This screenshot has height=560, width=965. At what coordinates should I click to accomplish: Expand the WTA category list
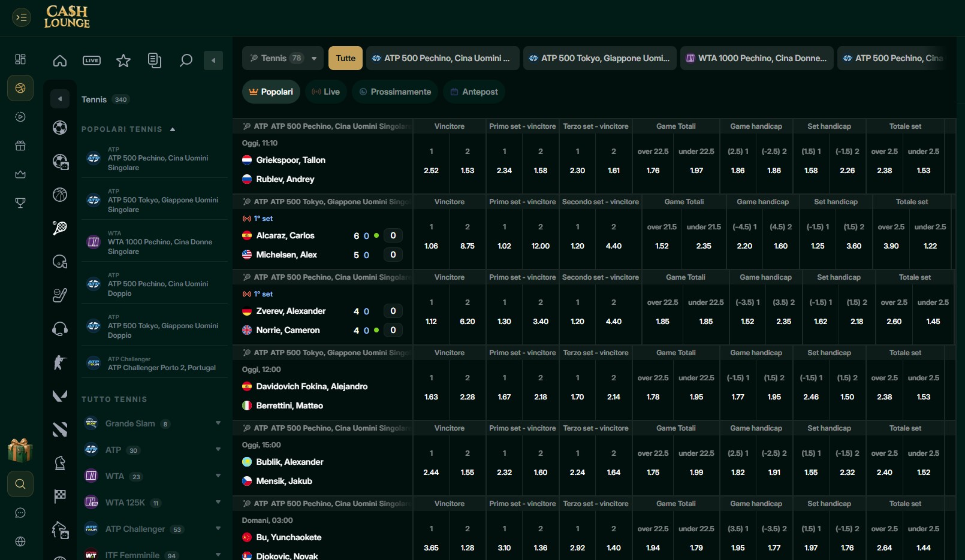(x=153, y=476)
